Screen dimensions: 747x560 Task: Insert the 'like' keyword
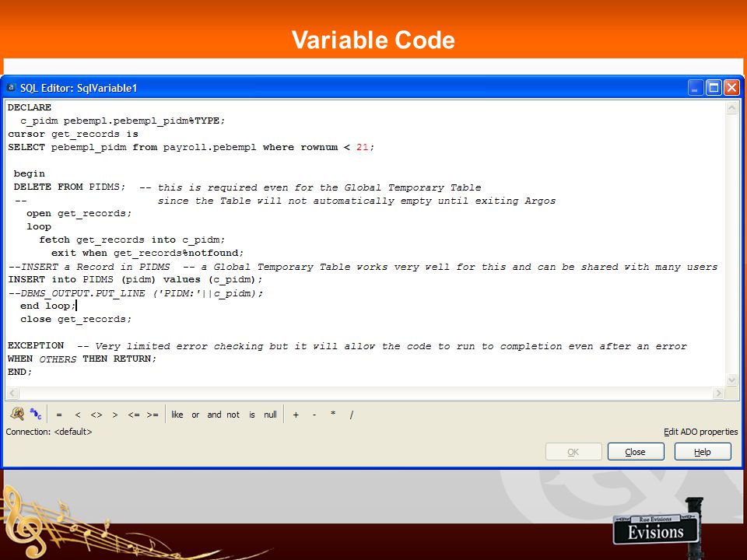[177, 415]
